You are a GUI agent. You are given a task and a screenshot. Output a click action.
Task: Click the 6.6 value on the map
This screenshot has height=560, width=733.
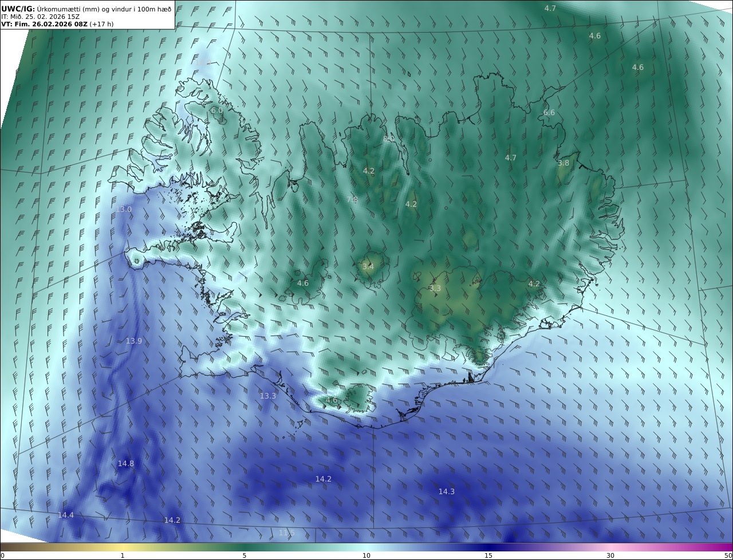pos(549,113)
